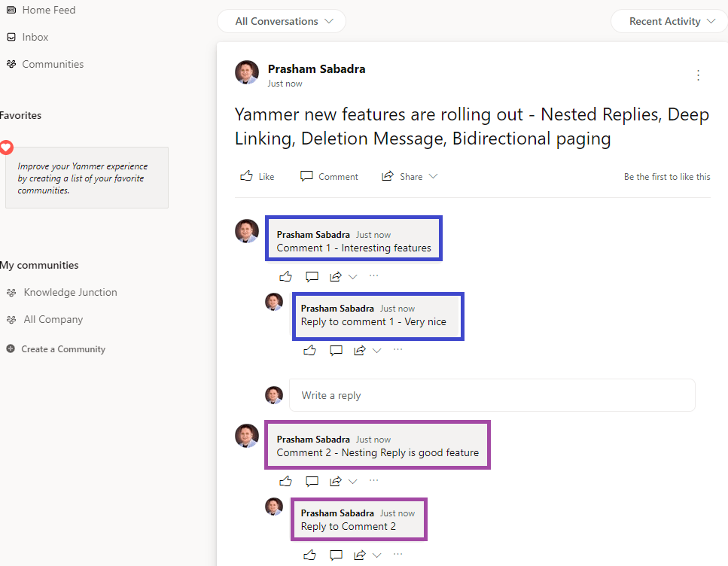Image resolution: width=728 pixels, height=566 pixels.
Task: Open the Comment icon under 'Comment 1 - Interesting features'
Action: [x=312, y=275]
